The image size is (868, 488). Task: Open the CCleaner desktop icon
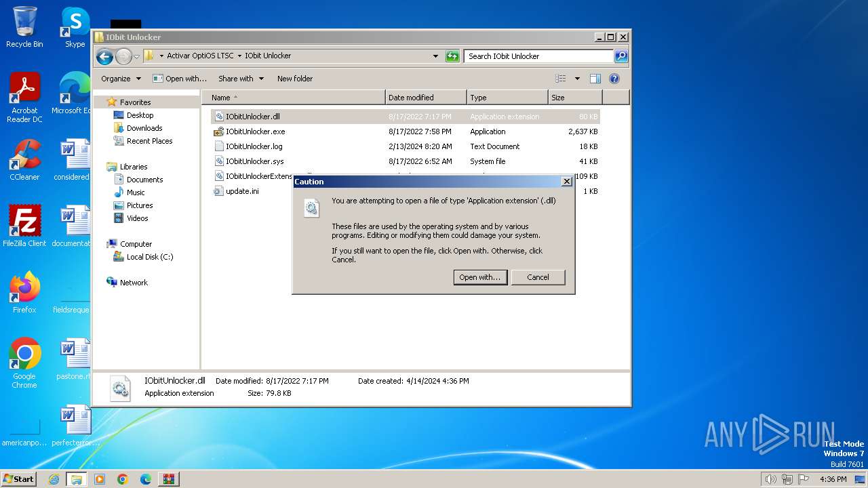pyautogui.click(x=24, y=160)
